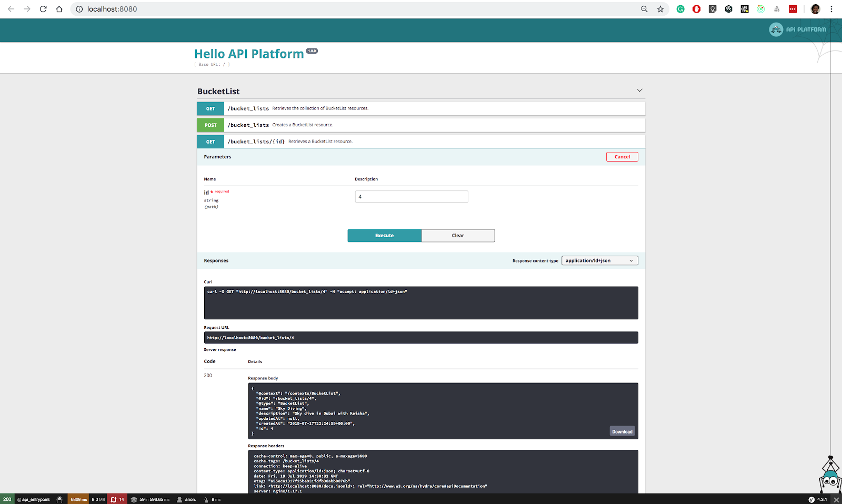View site information for localhost
This screenshot has height=504, width=842.
point(79,9)
